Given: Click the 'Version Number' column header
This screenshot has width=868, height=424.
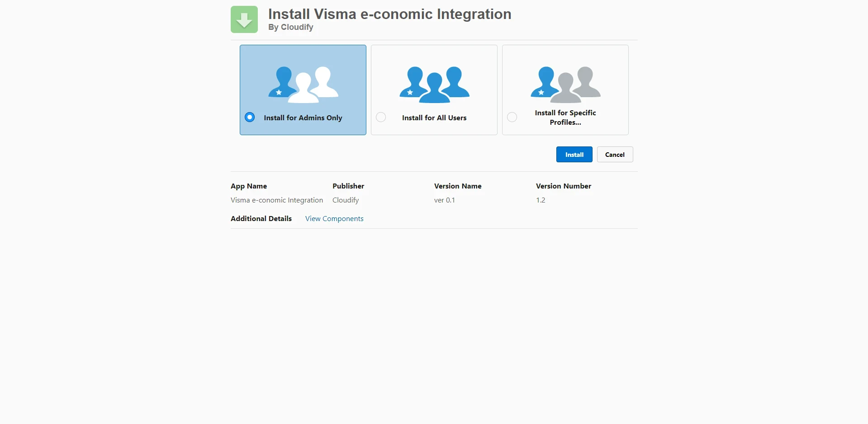Looking at the screenshot, I should click(x=564, y=186).
